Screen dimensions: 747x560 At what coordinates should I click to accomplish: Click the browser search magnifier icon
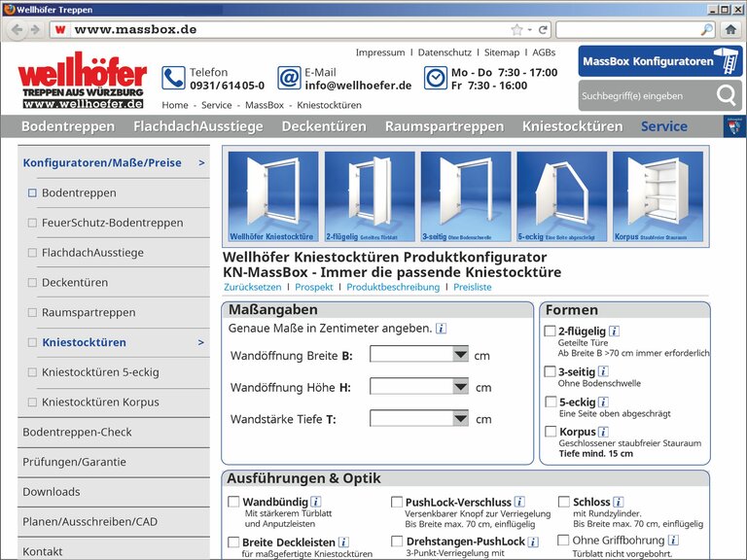point(707,29)
